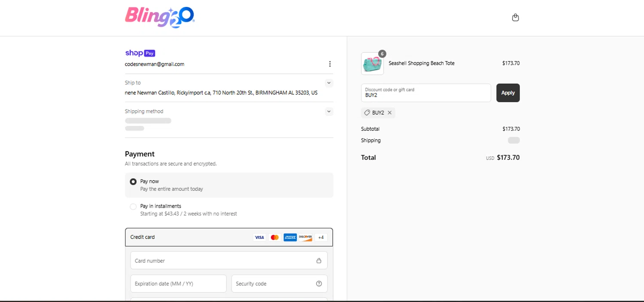Image resolution: width=644 pixels, height=302 pixels.
Task: Click the discount tag icon beside BUY2
Action: coord(367,113)
